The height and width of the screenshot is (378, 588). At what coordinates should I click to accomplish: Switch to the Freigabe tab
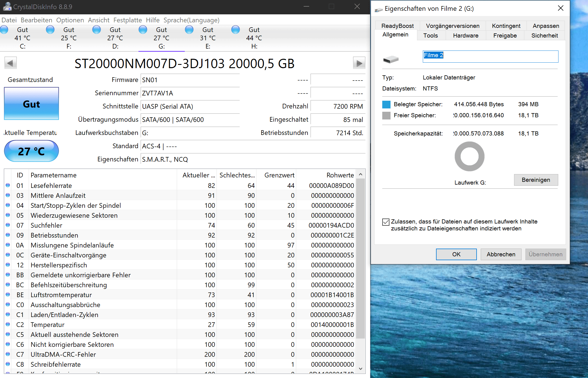tap(505, 36)
